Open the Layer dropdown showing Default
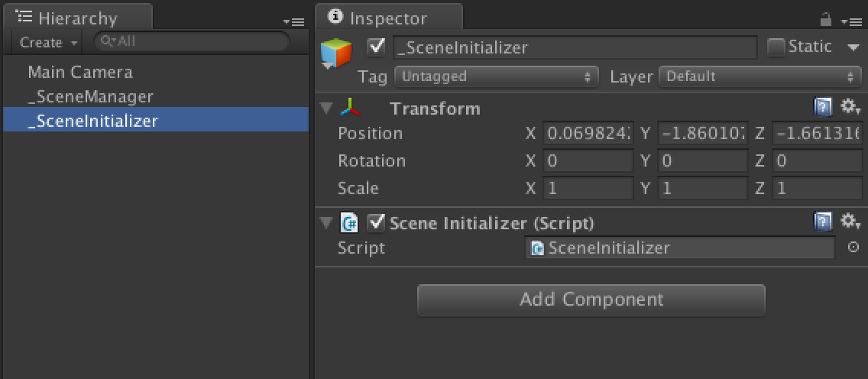This screenshot has width=868, height=379. coord(761,76)
